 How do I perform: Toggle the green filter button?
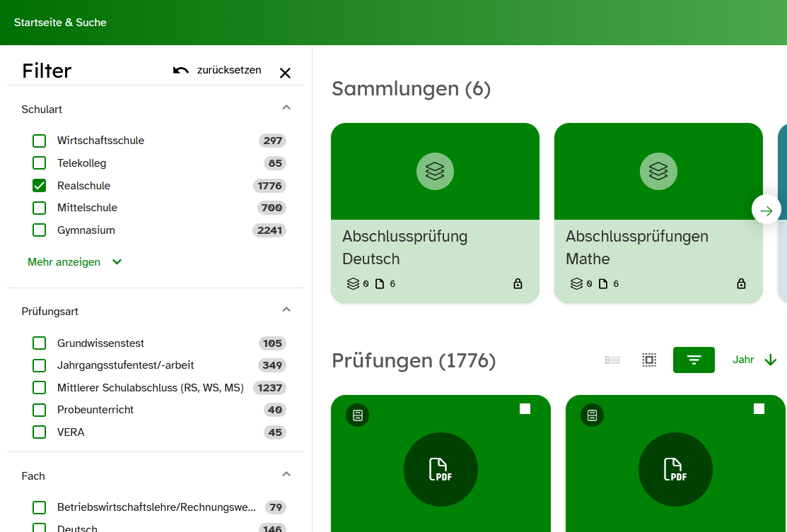(x=694, y=360)
